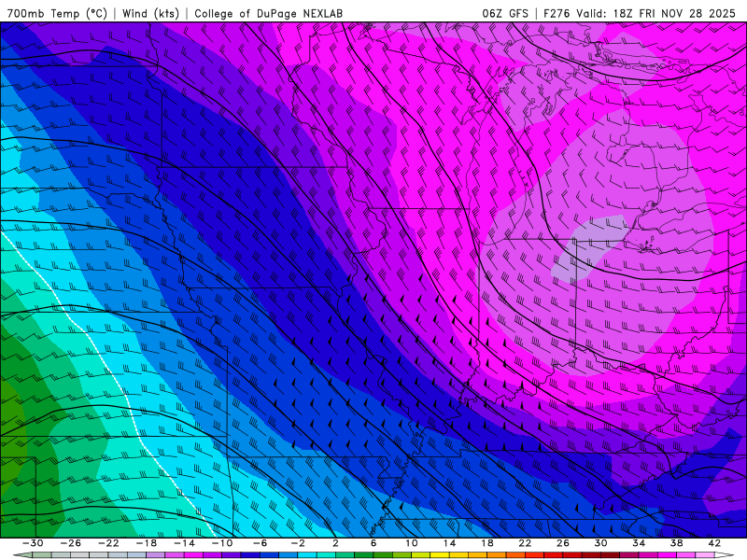Select the -18 temperature scale label

[x=147, y=543]
